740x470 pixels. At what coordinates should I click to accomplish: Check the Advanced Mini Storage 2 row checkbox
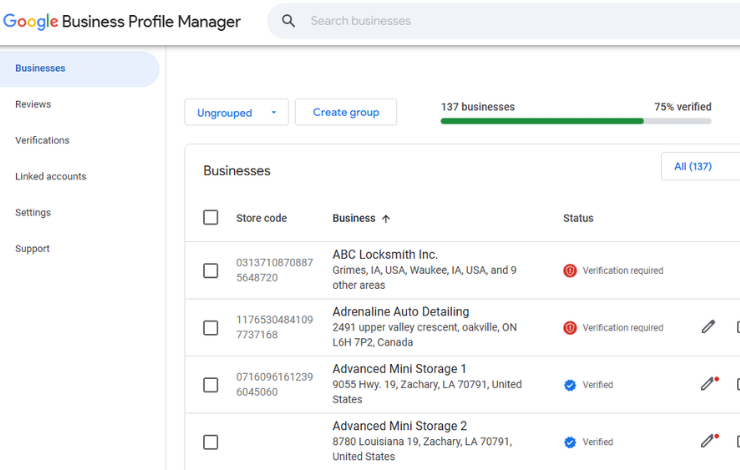coord(210,442)
